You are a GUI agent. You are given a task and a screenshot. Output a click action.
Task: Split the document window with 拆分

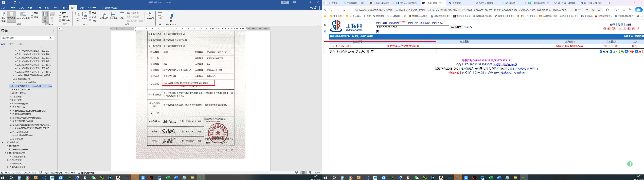coord(122,16)
